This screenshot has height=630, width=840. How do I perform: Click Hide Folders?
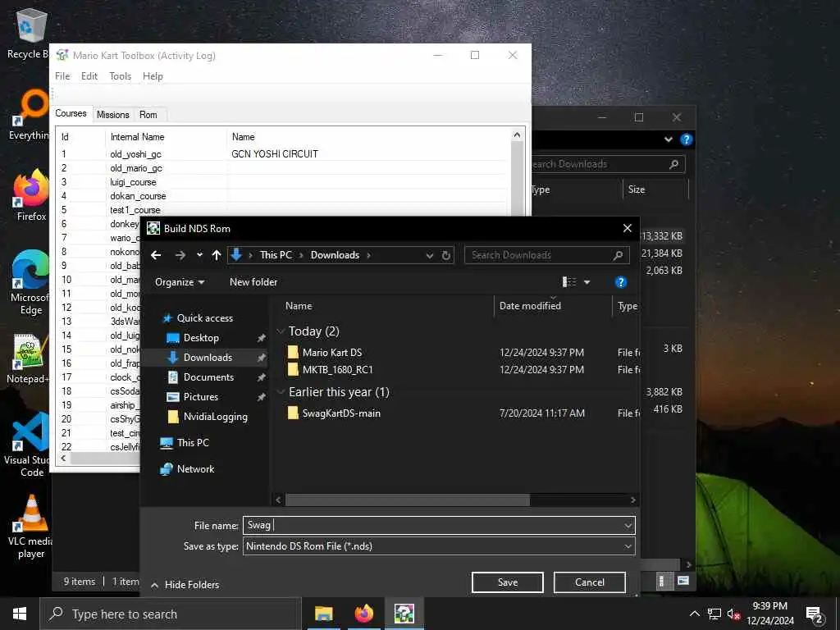[185, 585]
